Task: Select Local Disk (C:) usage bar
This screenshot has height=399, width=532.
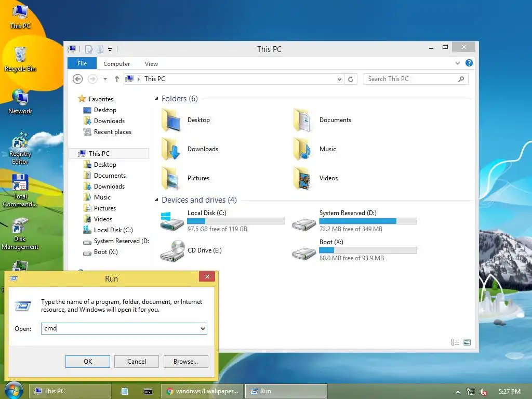Action: click(236, 221)
